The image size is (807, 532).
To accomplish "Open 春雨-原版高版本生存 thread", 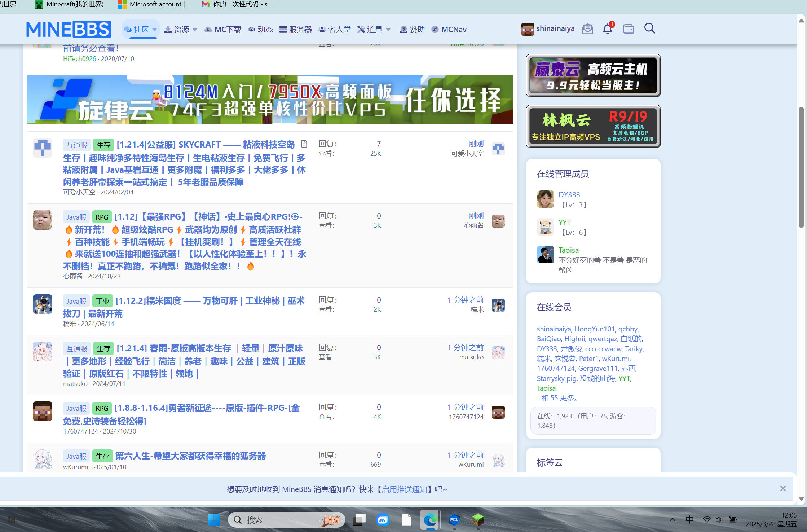I will (x=185, y=361).
